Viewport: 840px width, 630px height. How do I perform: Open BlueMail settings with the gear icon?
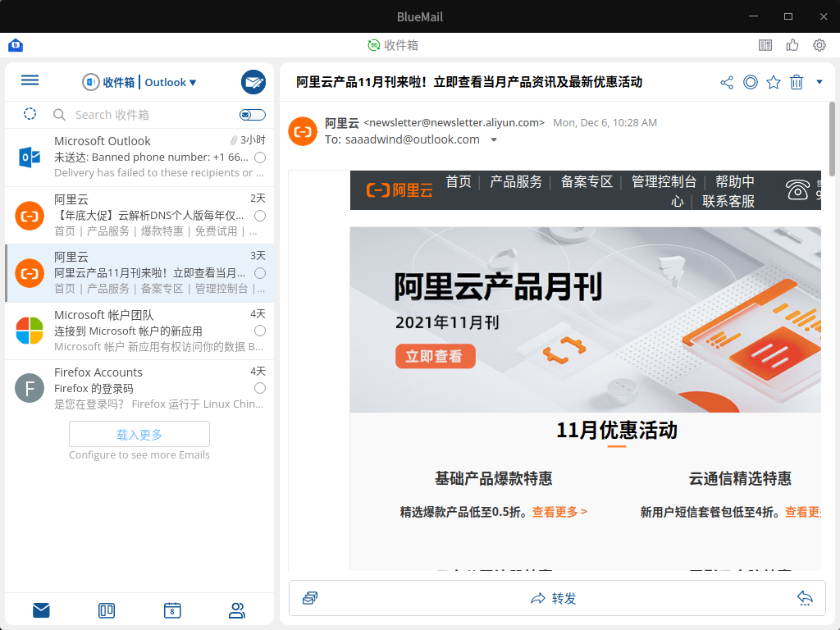[x=818, y=45]
